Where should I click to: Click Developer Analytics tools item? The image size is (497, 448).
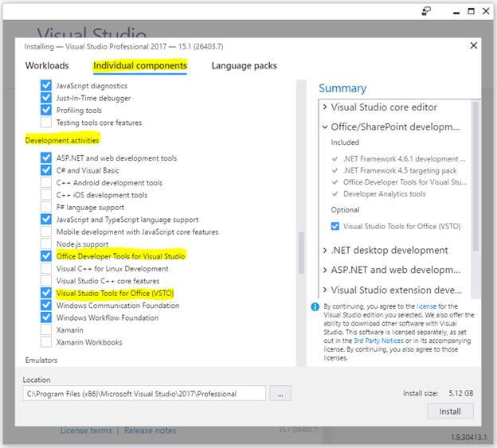point(385,194)
